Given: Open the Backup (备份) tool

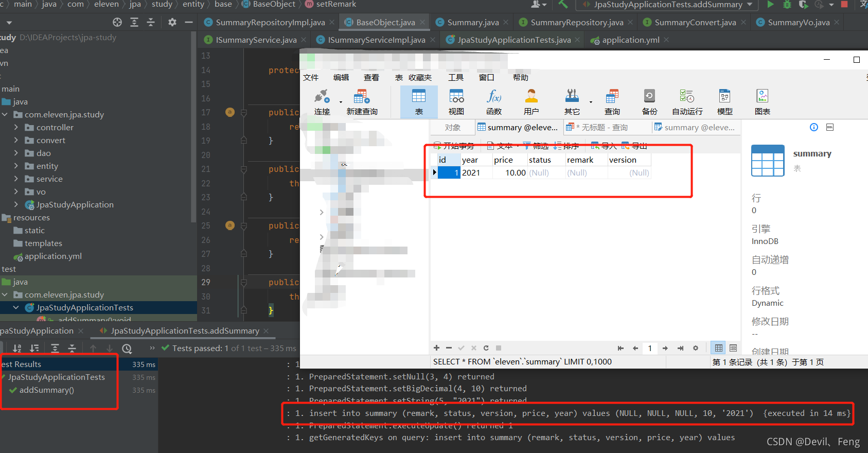Looking at the screenshot, I should coord(650,102).
